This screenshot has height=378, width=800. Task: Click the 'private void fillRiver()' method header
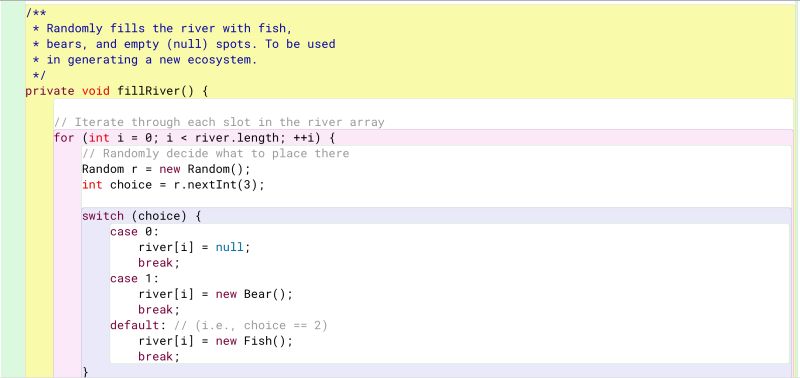pos(117,91)
